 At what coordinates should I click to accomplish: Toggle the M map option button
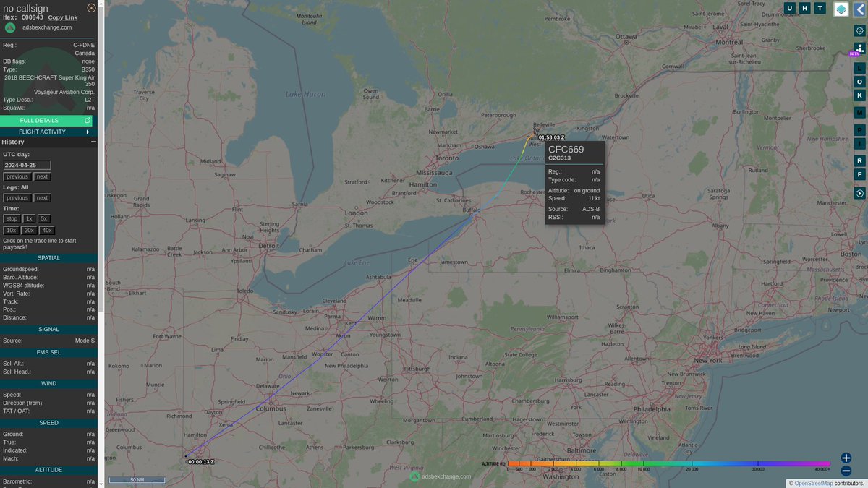click(859, 113)
